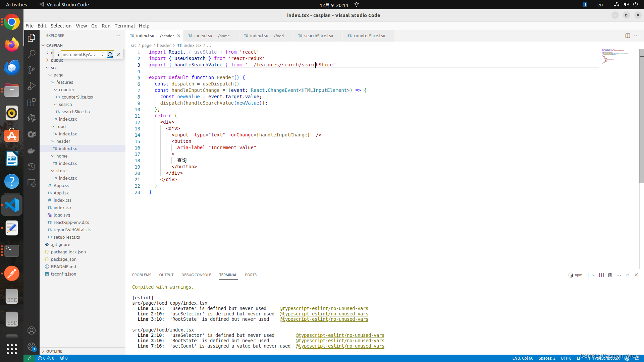Switch to the PROBLEMS panel tab

(x=142, y=275)
